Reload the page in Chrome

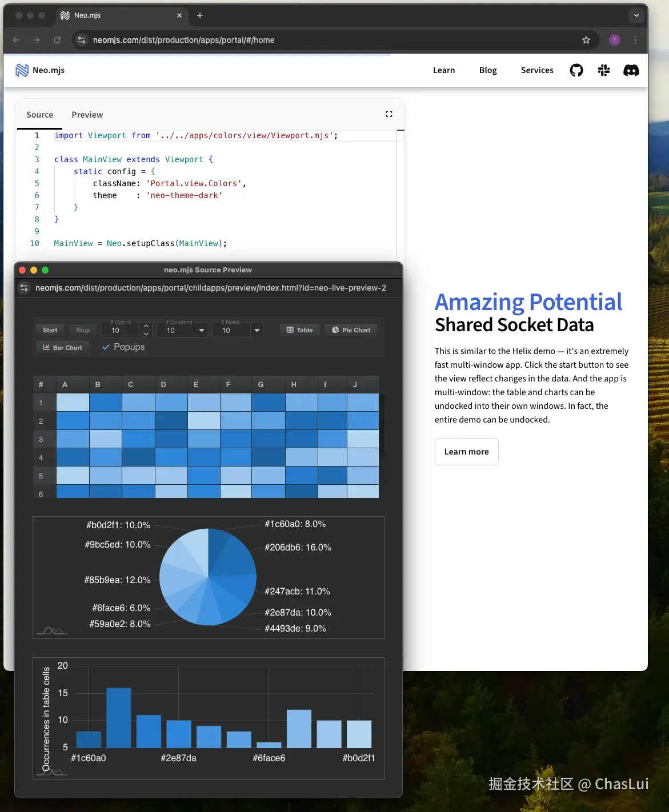click(57, 40)
